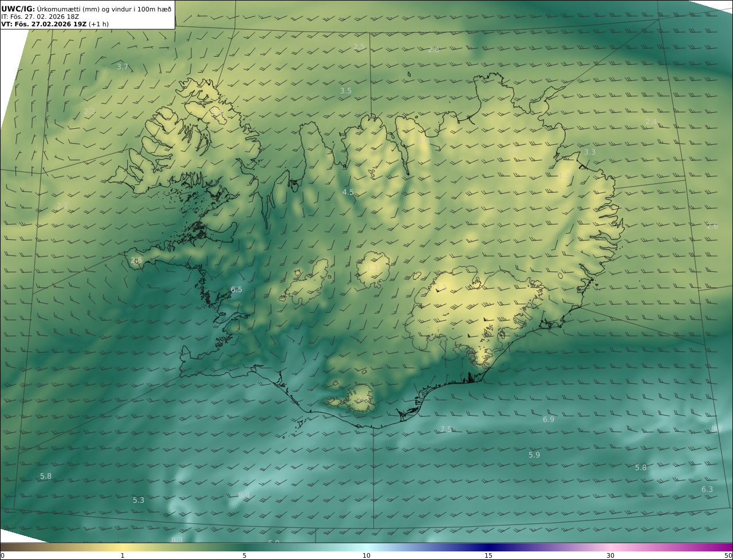The height and width of the screenshot is (560, 733).
Task: Click the 1 tick on the color scale
Action: coord(123,556)
